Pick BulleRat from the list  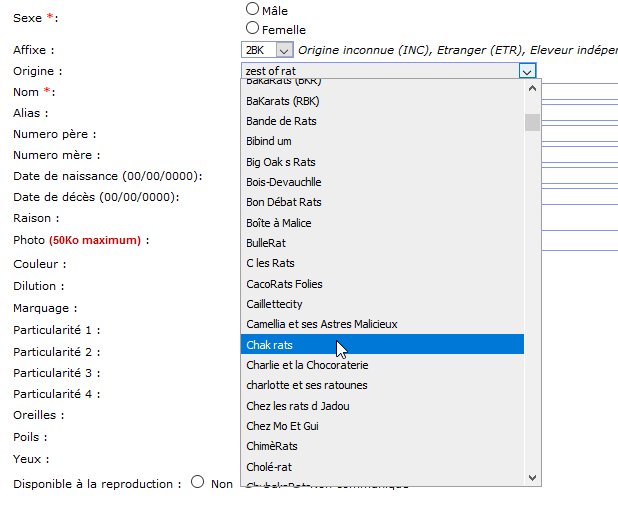[x=382, y=243]
